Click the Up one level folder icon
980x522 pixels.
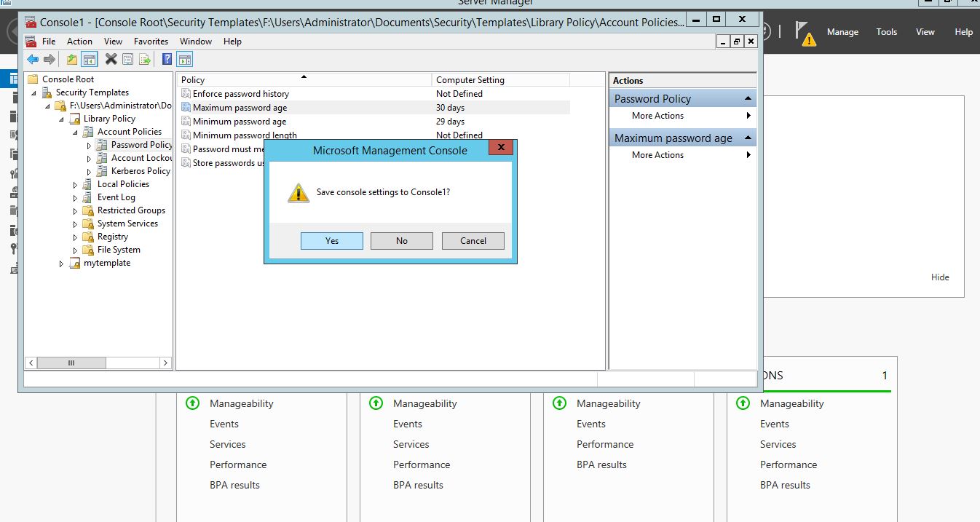tap(72, 60)
